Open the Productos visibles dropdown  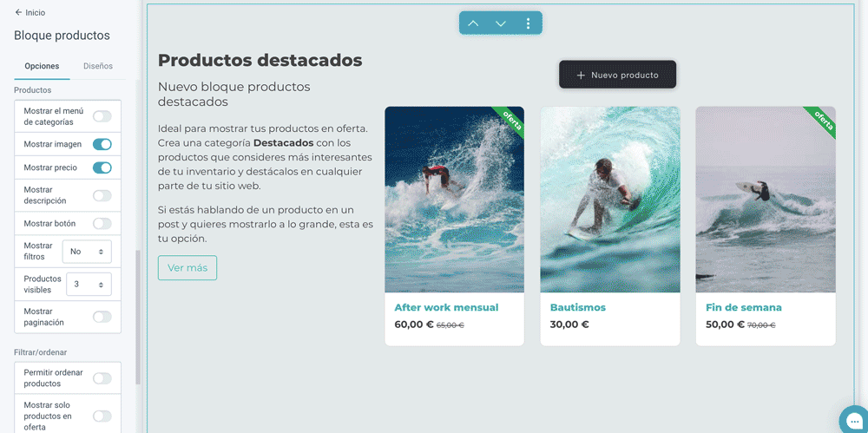pyautogui.click(x=89, y=284)
